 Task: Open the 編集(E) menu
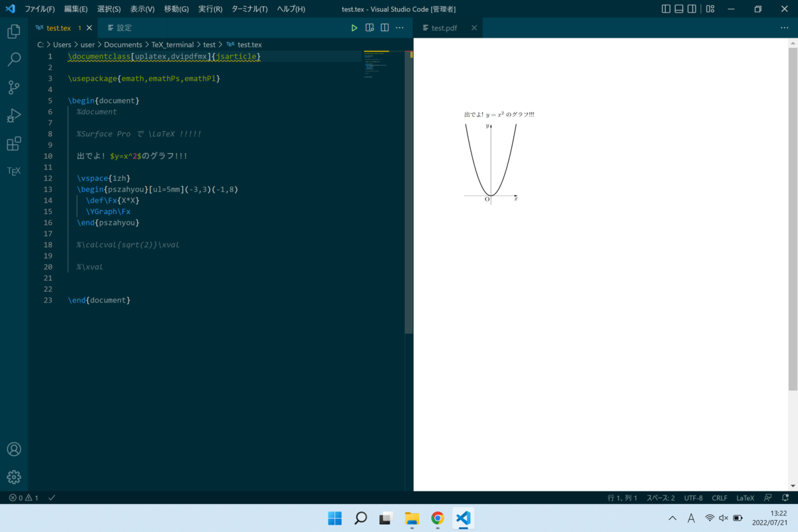[x=76, y=9]
